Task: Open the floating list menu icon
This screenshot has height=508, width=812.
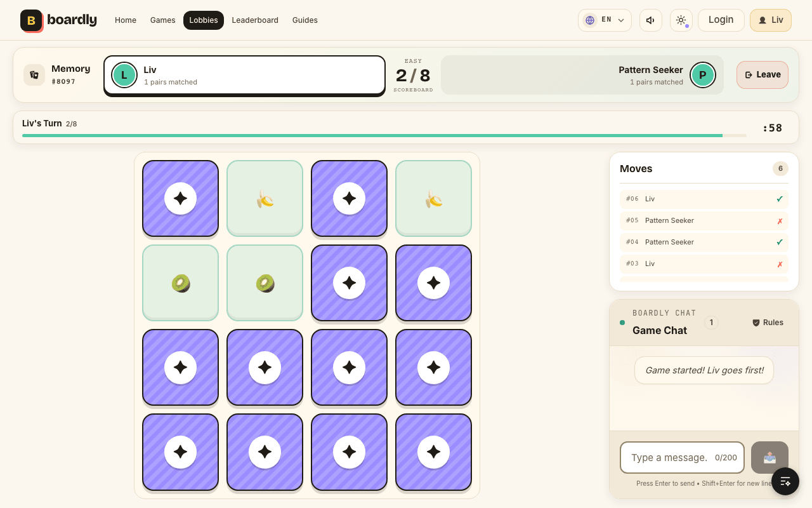Action: (x=785, y=481)
